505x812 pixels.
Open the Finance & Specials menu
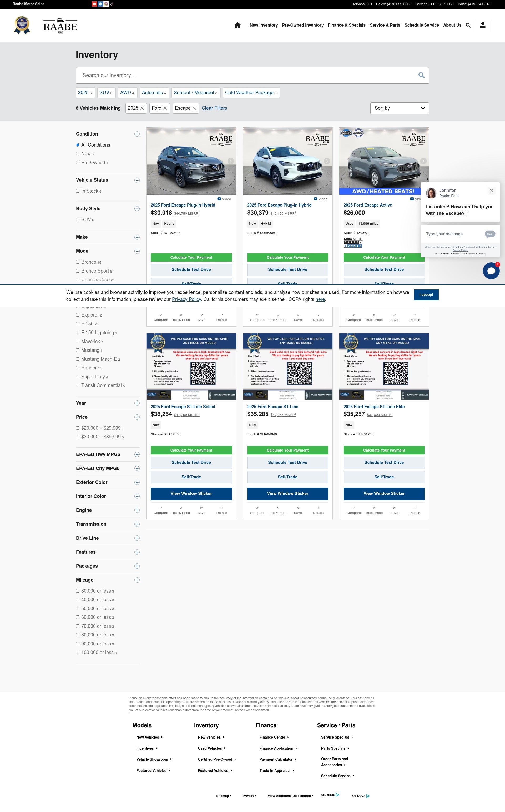point(347,25)
